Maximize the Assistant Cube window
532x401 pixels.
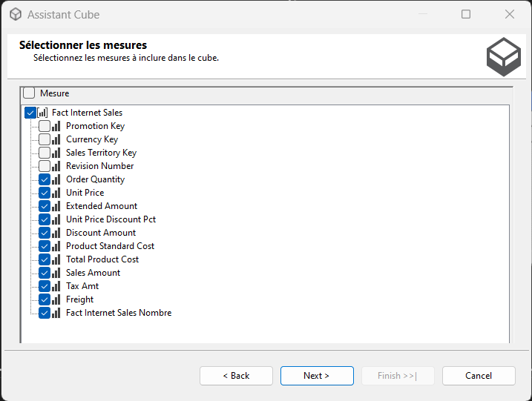pyautogui.click(x=466, y=14)
